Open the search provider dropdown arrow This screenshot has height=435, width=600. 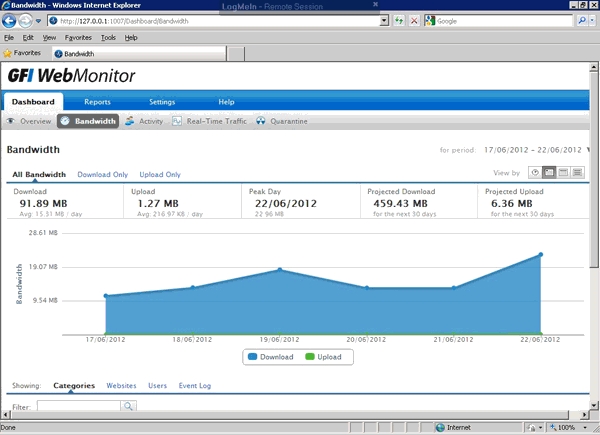tap(593, 21)
